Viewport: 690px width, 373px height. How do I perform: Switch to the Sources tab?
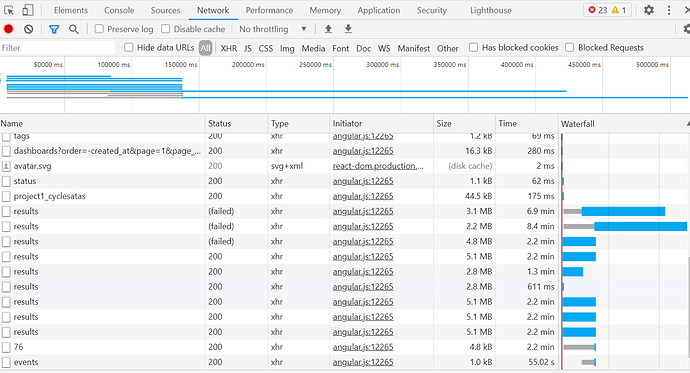[x=165, y=10]
